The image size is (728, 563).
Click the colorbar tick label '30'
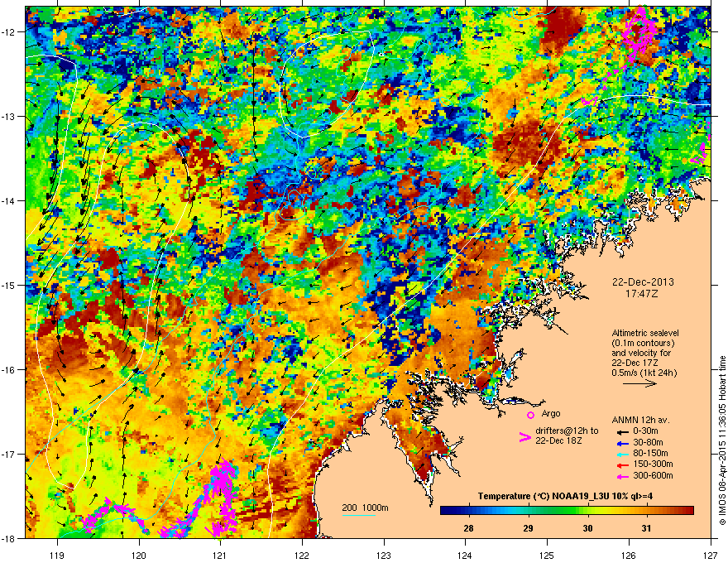click(x=587, y=528)
